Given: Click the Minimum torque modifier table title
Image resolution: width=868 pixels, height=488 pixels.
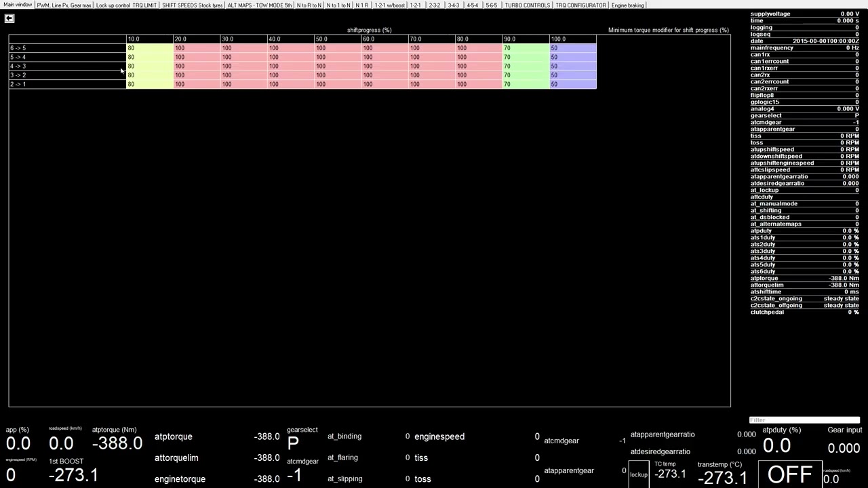Looking at the screenshot, I should click(x=668, y=30).
